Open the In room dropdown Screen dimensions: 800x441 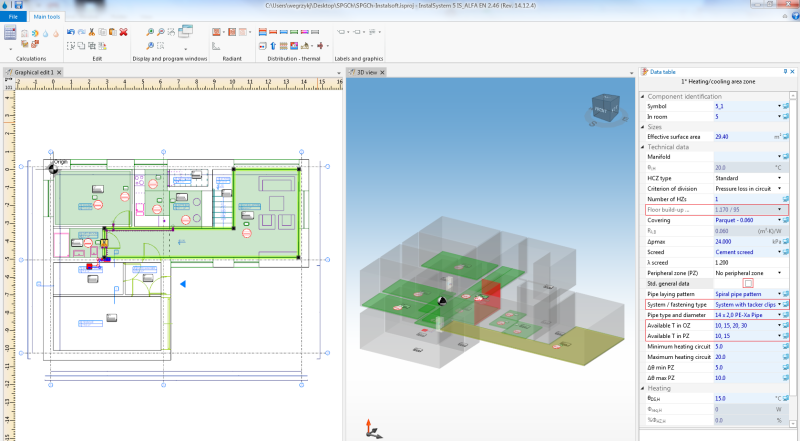tap(779, 117)
